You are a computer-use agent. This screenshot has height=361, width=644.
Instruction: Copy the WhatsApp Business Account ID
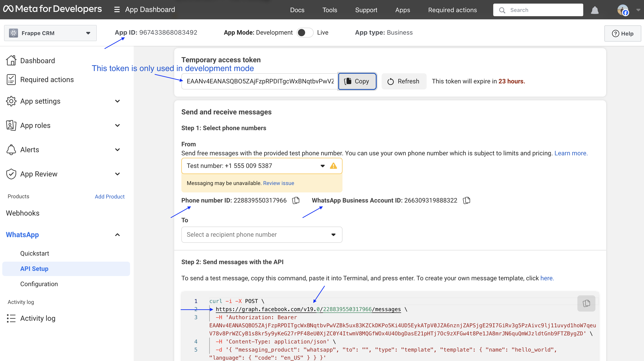tap(466, 200)
